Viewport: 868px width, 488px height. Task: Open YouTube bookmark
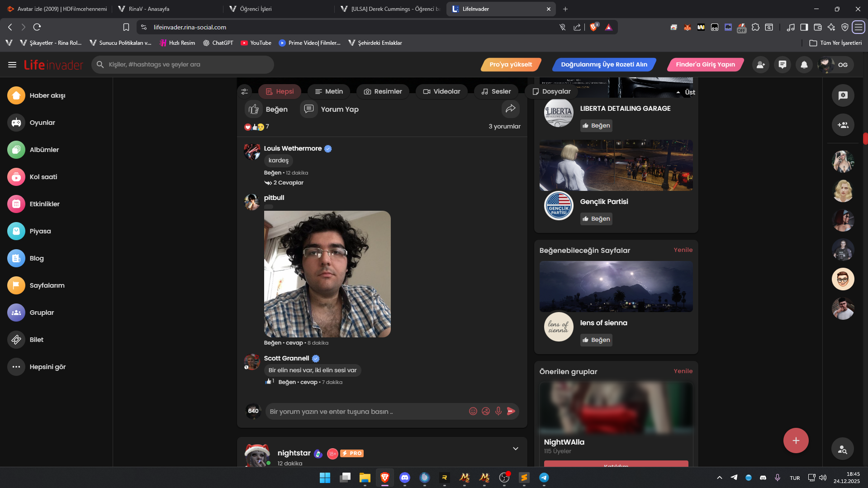click(x=256, y=43)
